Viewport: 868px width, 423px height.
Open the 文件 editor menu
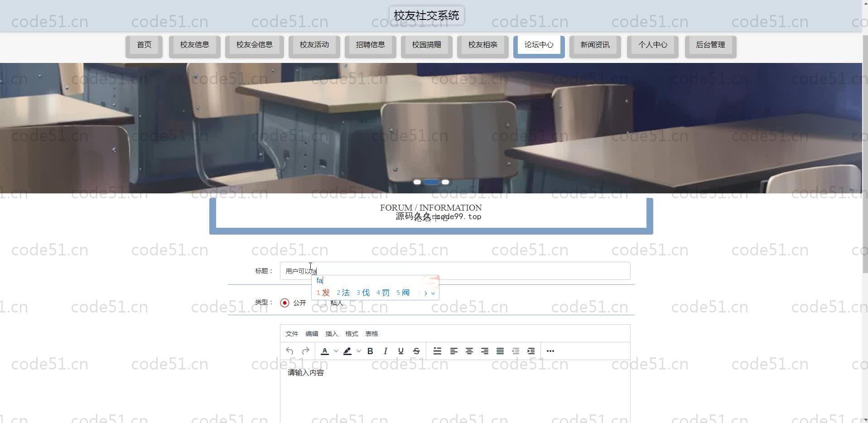[x=292, y=334]
